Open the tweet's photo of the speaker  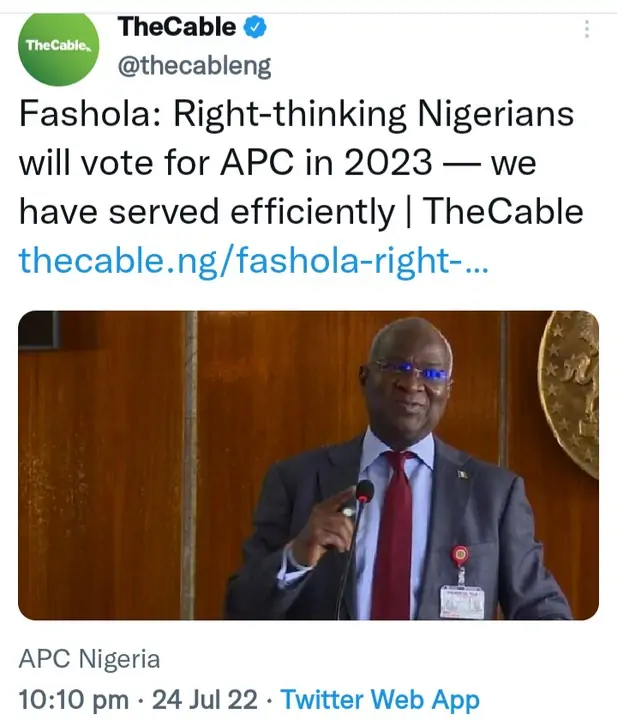[x=308, y=464]
